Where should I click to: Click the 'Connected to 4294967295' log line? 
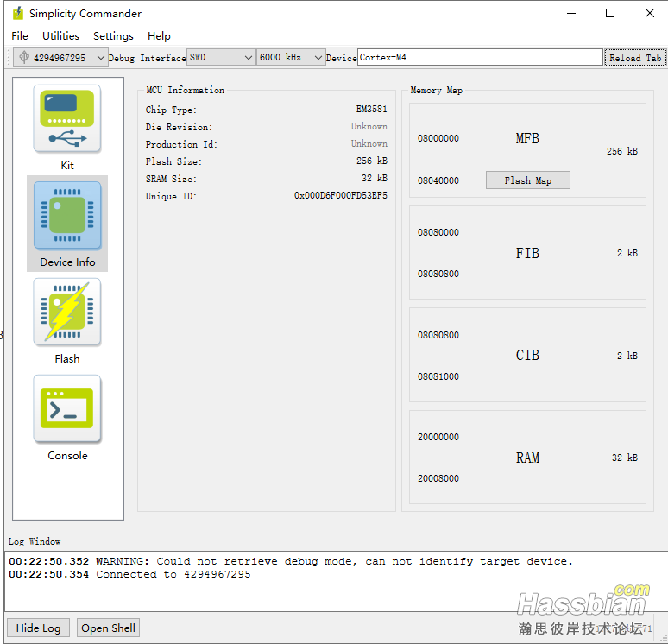click(129, 575)
